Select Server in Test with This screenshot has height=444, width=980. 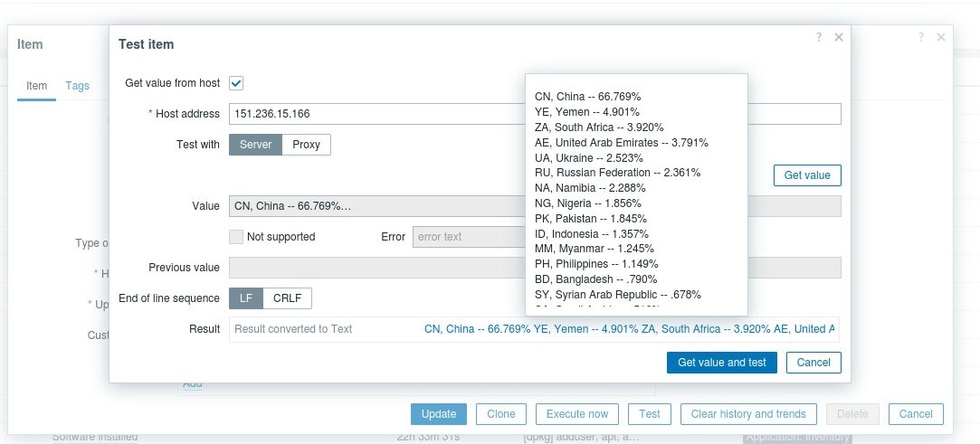[255, 145]
